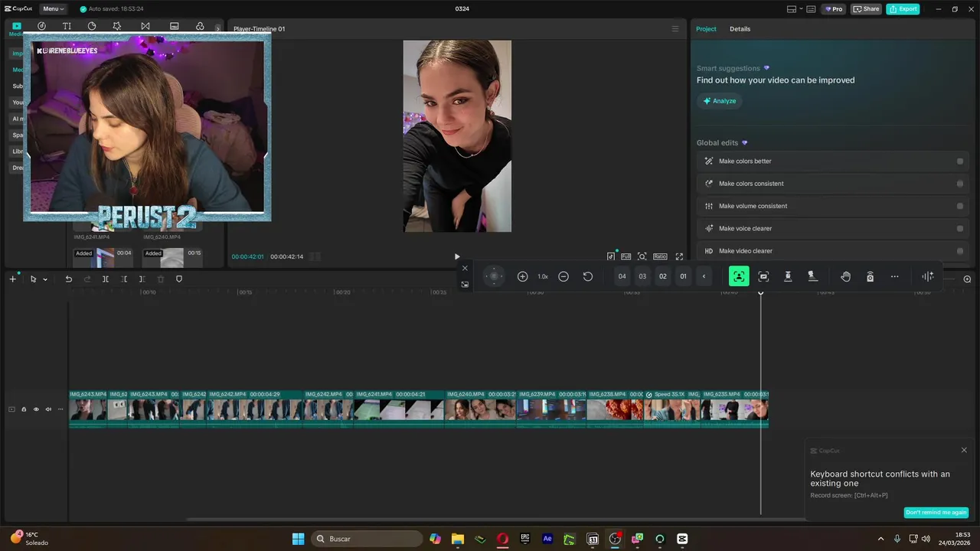Choose the Select pointer tool
Screen dimensions: 980x551
click(33, 279)
